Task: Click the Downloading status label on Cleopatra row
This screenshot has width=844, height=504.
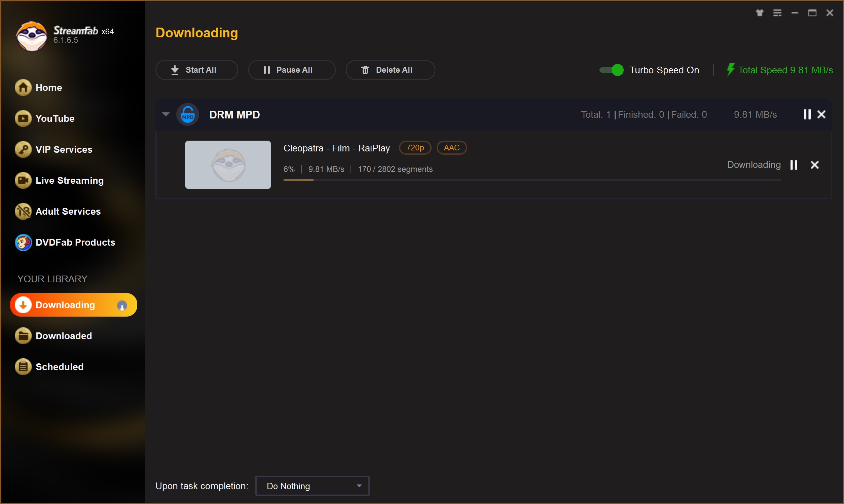Action: click(x=754, y=165)
